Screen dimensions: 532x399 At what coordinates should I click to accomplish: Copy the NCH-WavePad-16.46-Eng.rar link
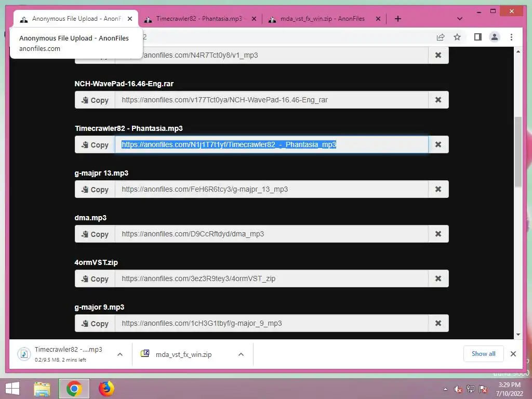[95, 100]
